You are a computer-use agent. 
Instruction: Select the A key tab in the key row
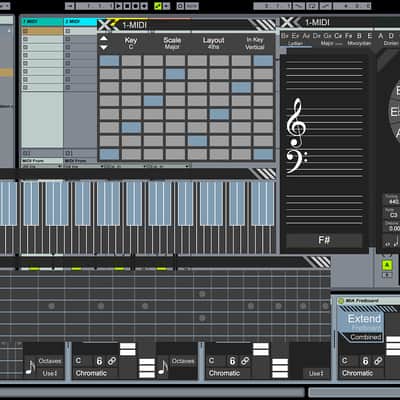(x=380, y=36)
